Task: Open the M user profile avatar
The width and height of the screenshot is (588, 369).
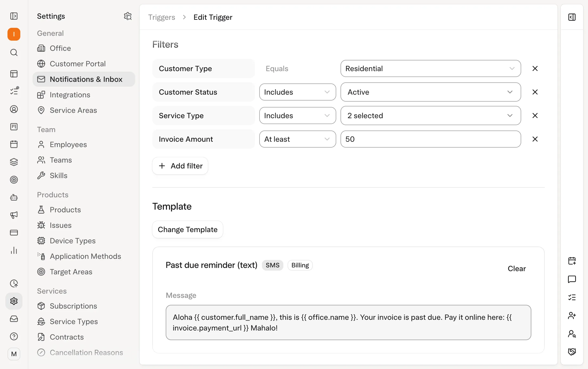Action: (x=14, y=354)
